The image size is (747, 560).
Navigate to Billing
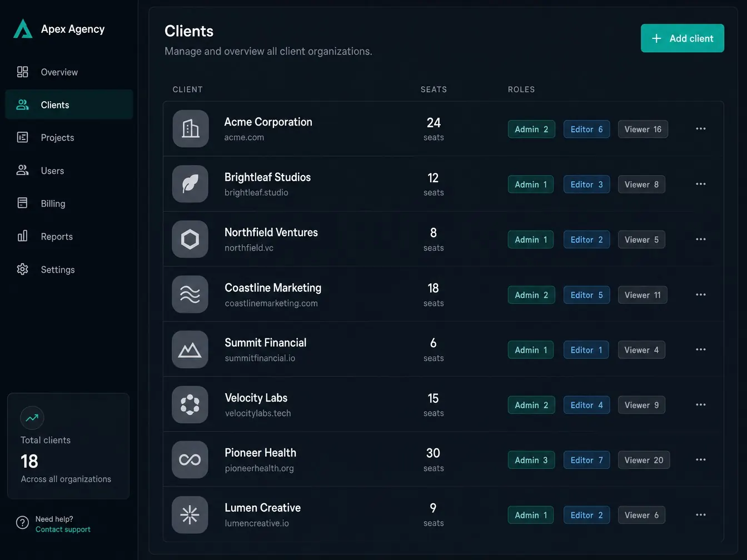point(69,203)
